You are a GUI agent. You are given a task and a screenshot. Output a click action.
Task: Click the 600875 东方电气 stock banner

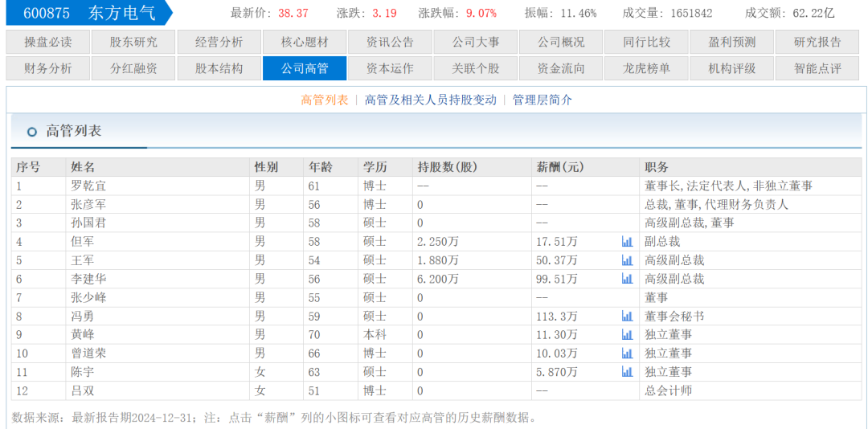click(88, 14)
